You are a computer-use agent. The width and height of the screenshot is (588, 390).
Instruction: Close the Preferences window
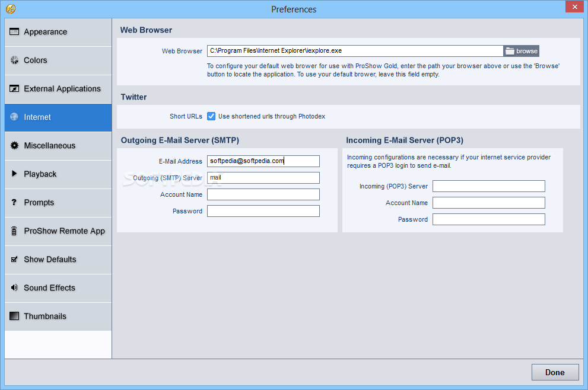click(x=574, y=7)
